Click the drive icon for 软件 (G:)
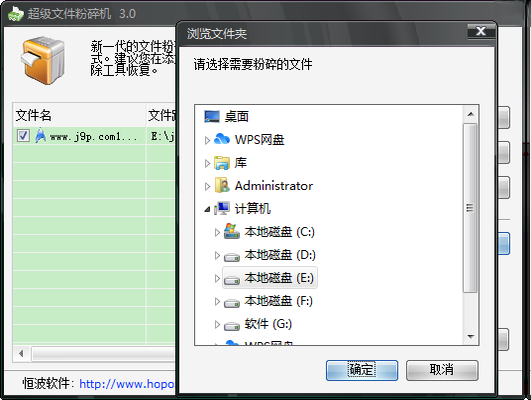This screenshot has width=531, height=400. point(232,326)
